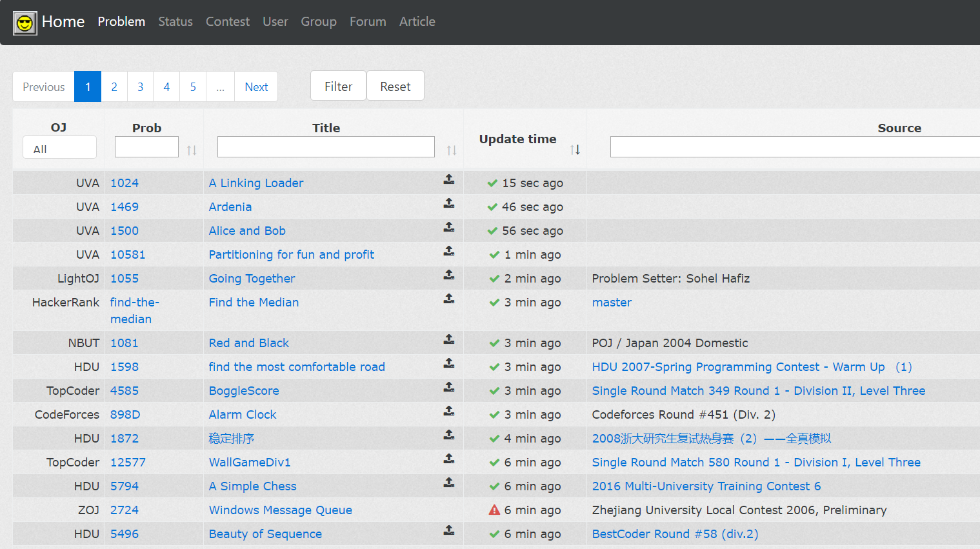Focus the Source filter input field
The width and height of the screenshot is (980, 549).
(795, 146)
